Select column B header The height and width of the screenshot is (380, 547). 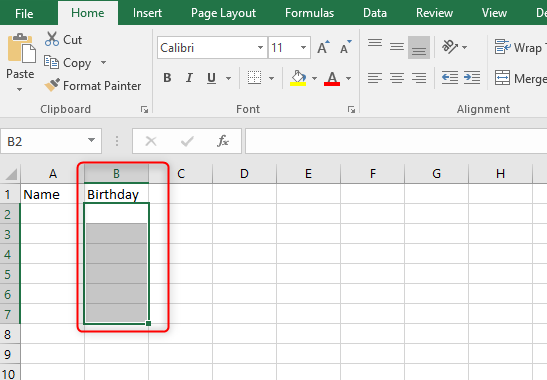(x=117, y=173)
